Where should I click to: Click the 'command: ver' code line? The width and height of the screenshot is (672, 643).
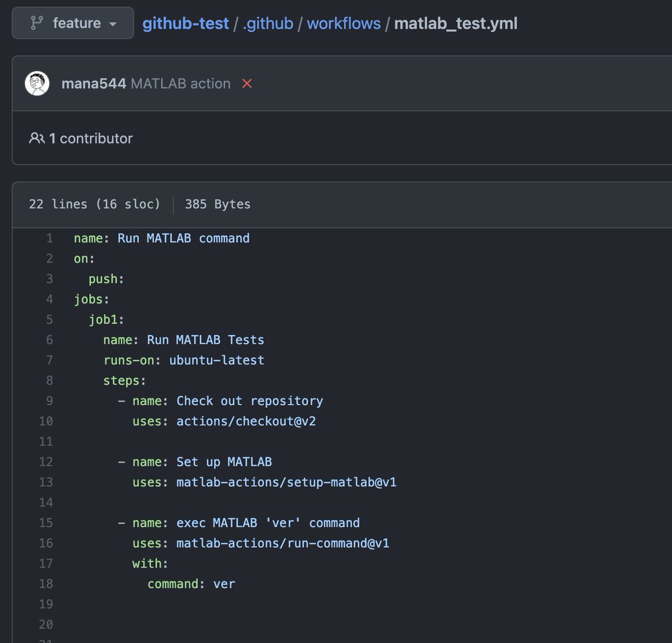[x=191, y=584]
